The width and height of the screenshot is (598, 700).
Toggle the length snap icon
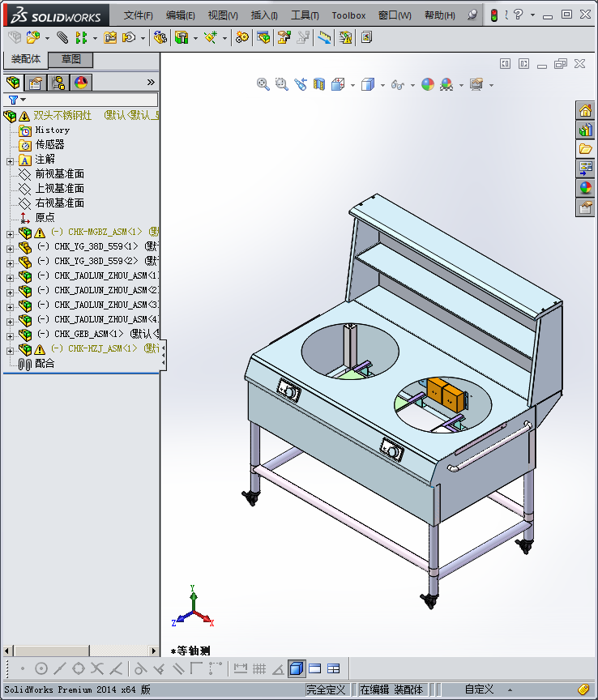coord(241,668)
